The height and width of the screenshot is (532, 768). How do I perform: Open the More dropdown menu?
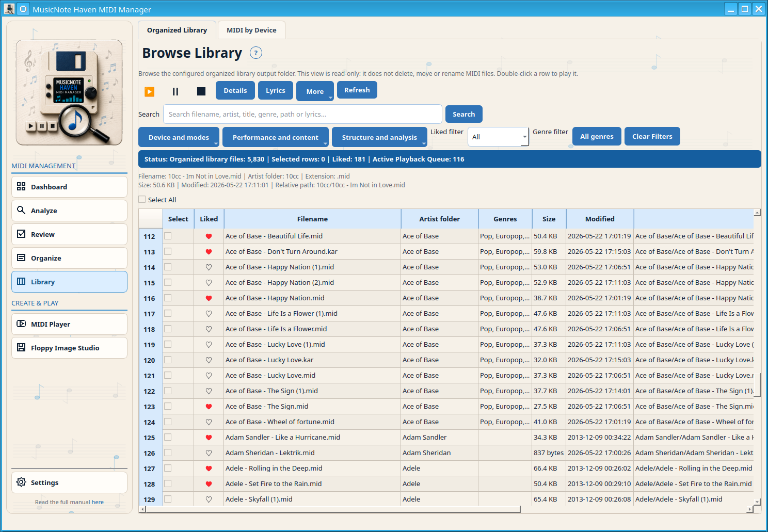coord(315,91)
